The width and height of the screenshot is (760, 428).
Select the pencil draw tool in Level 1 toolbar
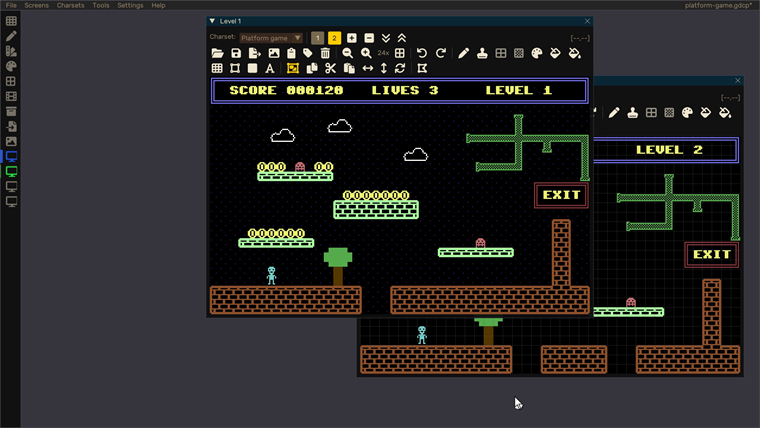coord(463,53)
